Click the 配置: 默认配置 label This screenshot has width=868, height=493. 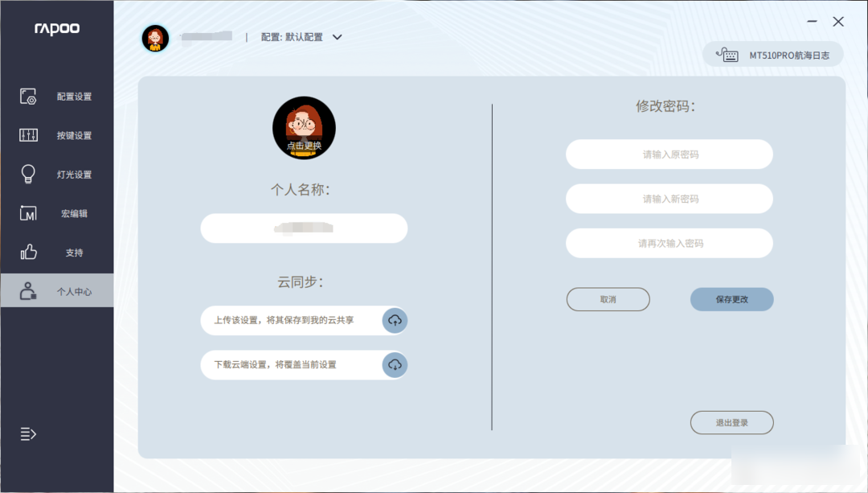[x=292, y=37]
